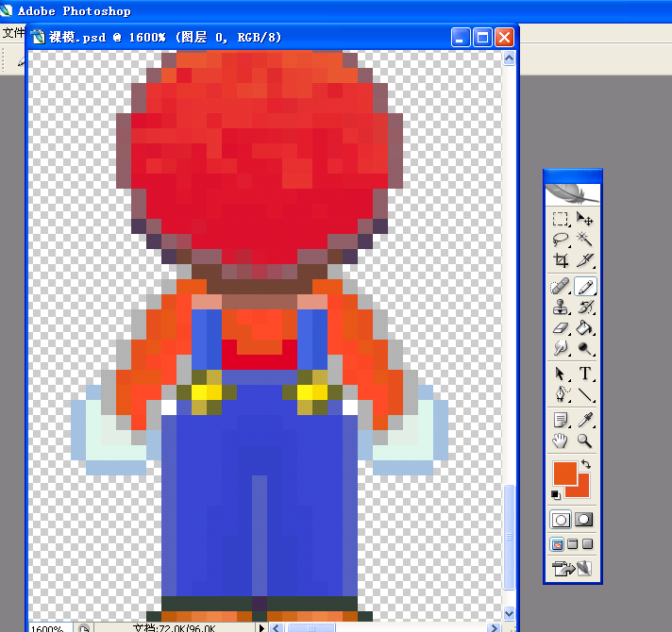Select the Type tool
Image resolution: width=672 pixels, height=632 pixels.
tap(584, 374)
